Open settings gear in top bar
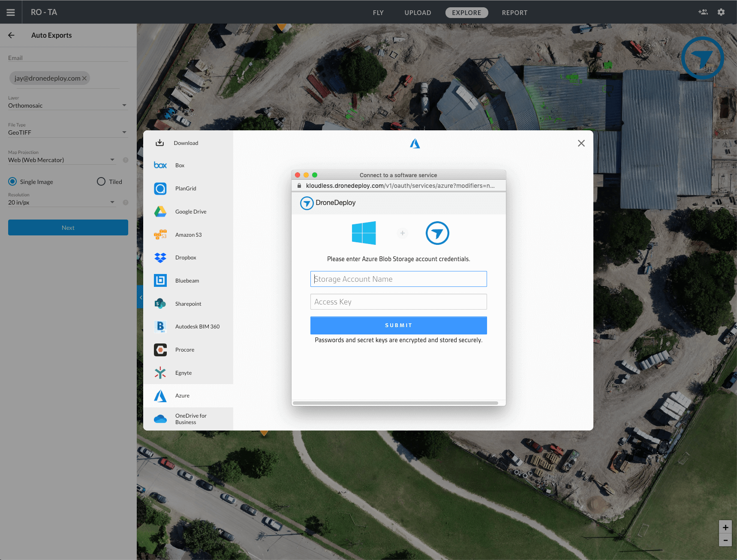Viewport: 737px width, 560px height. [721, 12]
